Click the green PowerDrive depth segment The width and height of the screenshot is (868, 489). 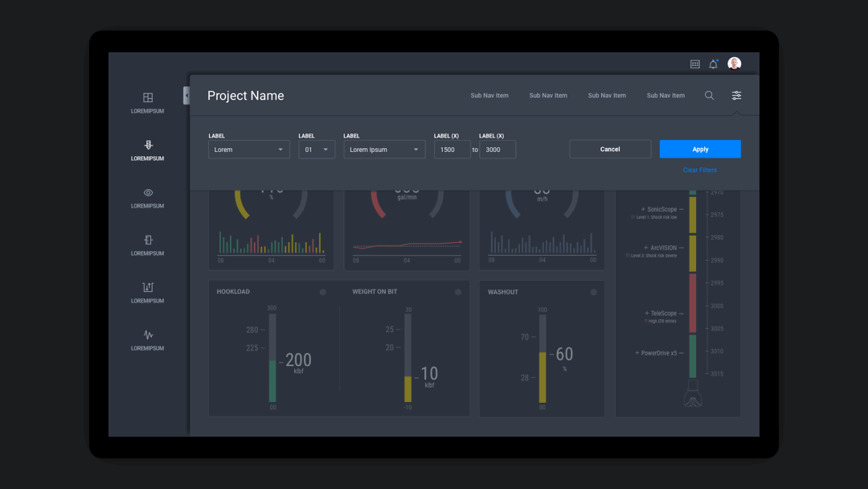click(693, 356)
